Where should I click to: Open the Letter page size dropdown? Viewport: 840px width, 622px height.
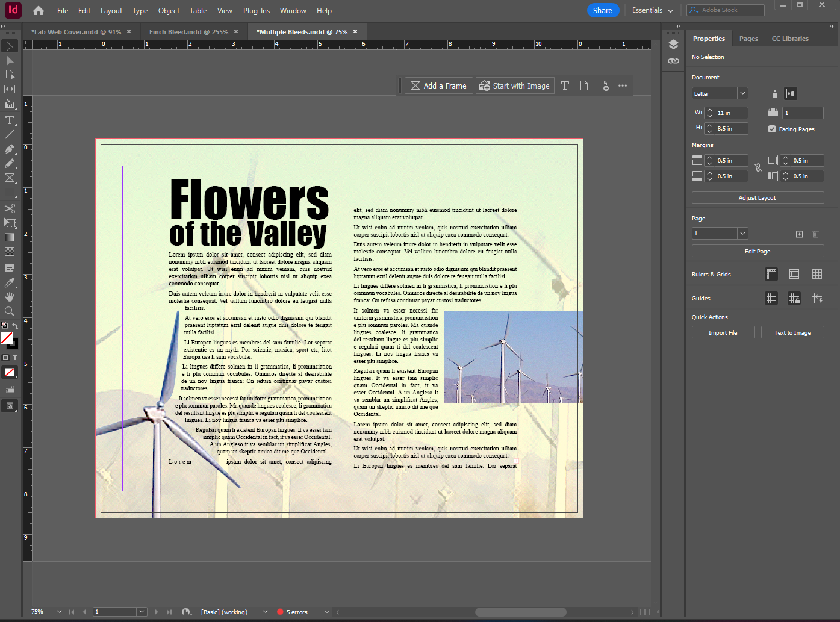[742, 93]
